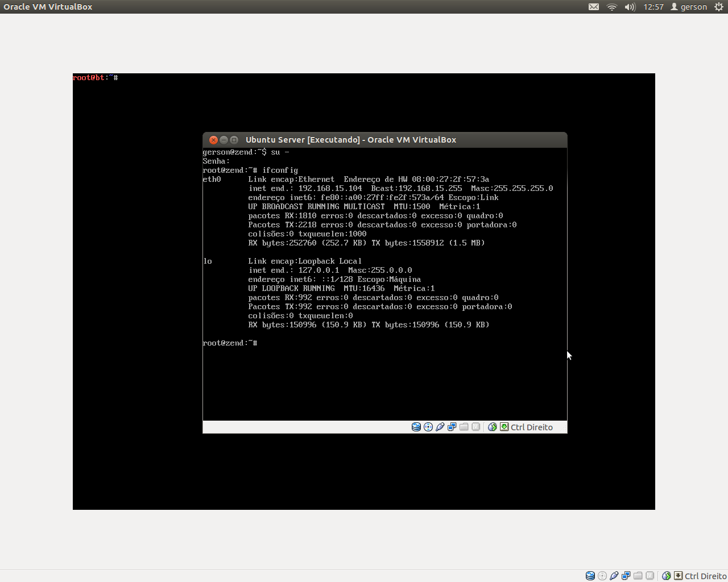This screenshot has width=728, height=582.
Task: Click the 'lo' loopback interface name
Action: 207,261
